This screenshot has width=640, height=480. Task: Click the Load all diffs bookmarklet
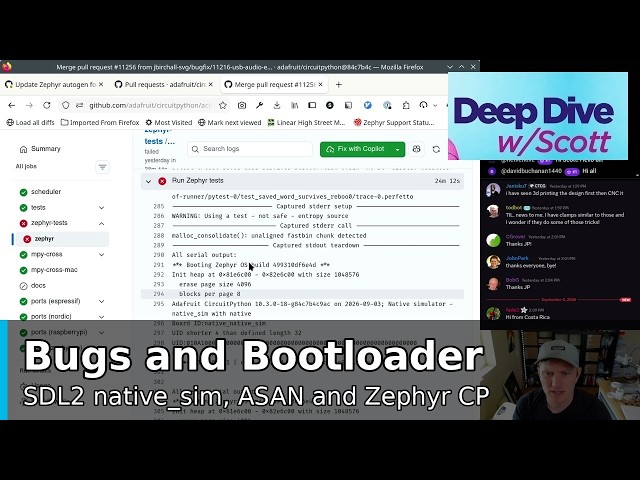tap(31, 122)
